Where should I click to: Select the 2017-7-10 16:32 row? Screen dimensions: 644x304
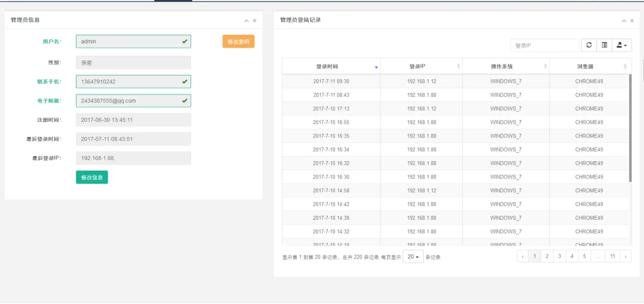(x=456, y=163)
